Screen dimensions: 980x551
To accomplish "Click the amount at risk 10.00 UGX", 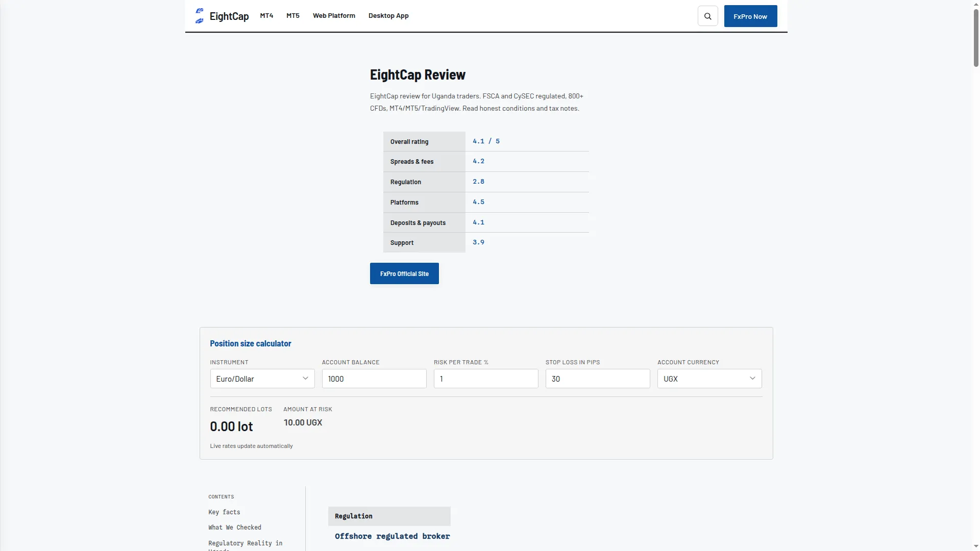I will (303, 422).
